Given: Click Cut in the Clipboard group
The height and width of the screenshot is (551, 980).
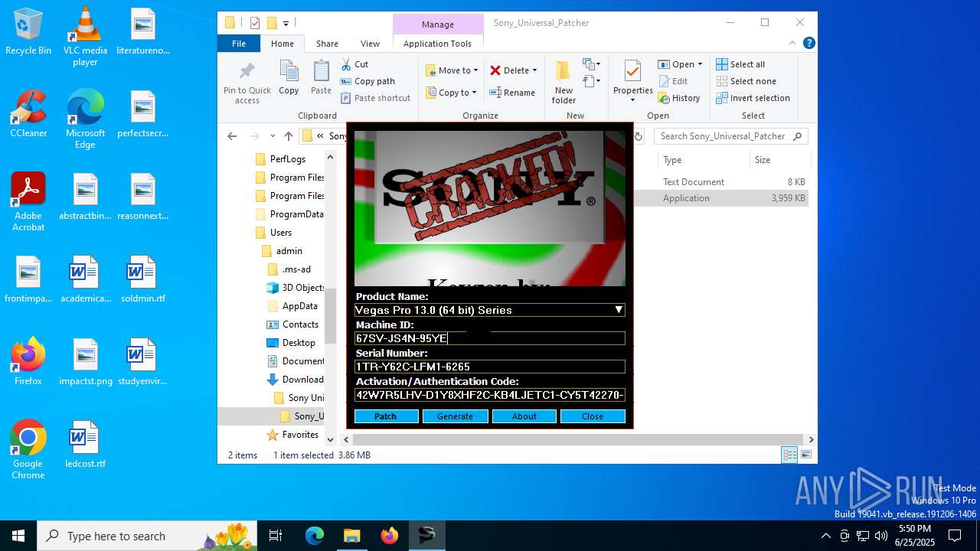Looking at the screenshot, I should tap(354, 64).
